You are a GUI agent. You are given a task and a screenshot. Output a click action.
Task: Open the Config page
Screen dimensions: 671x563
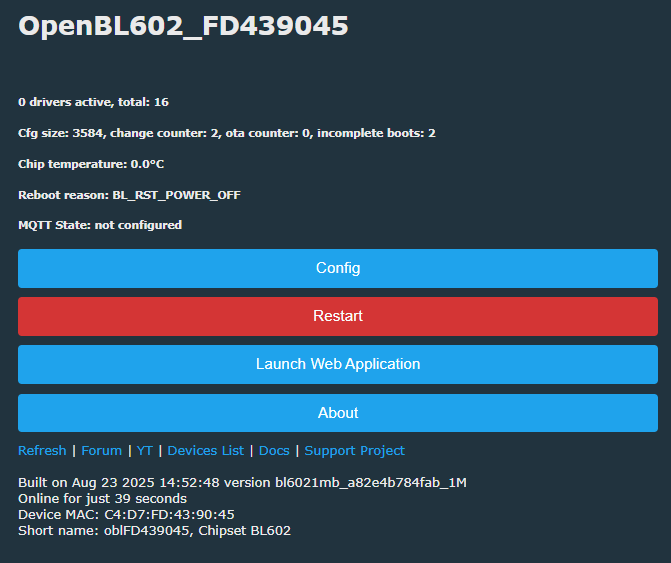(x=338, y=268)
